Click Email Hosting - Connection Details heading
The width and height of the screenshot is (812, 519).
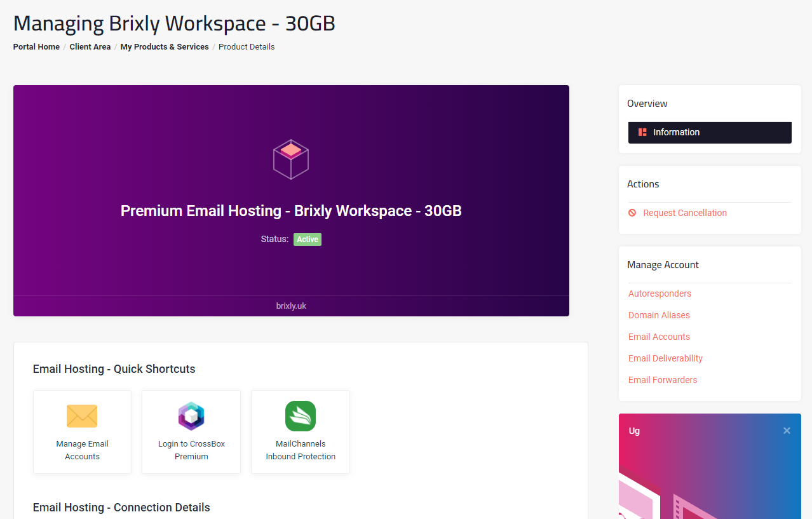[x=121, y=508]
